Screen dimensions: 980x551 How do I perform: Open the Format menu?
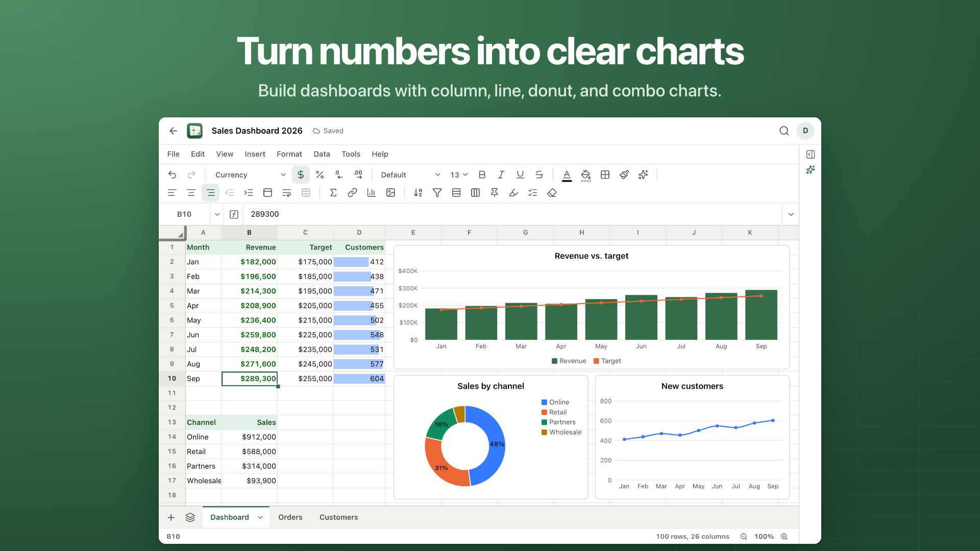(x=289, y=154)
